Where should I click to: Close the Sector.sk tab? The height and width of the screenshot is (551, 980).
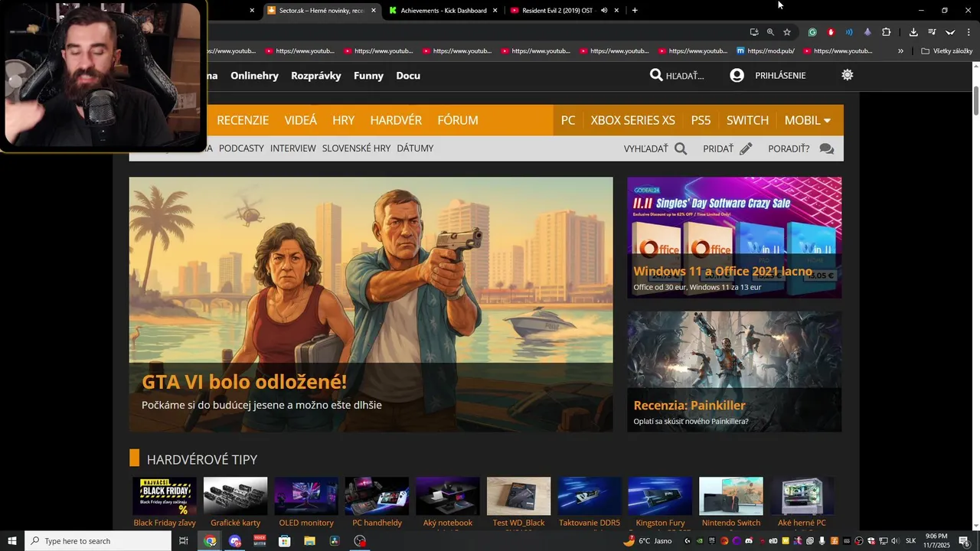click(374, 11)
